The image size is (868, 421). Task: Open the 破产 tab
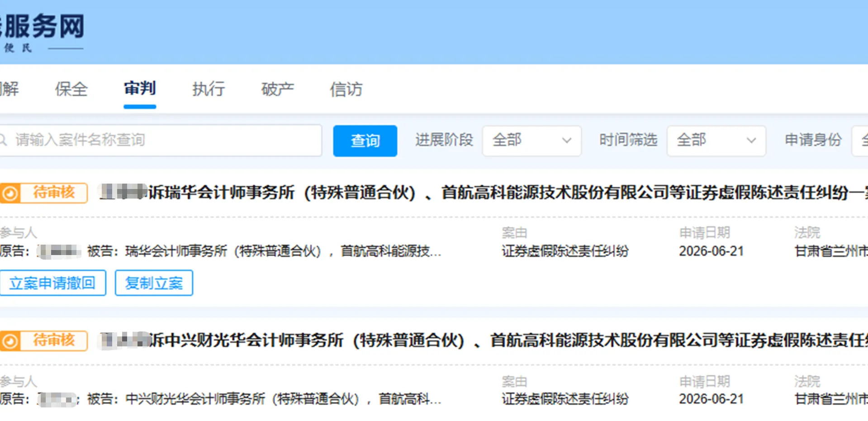coord(277,89)
